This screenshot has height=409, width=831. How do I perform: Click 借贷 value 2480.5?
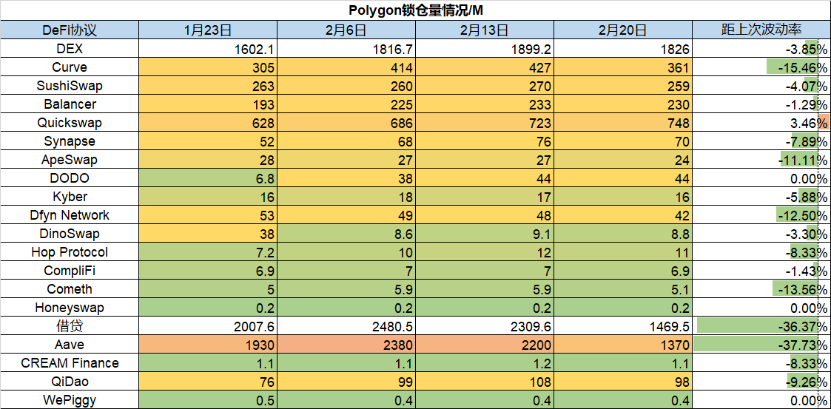pyautogui.click(x=346, y=326)
